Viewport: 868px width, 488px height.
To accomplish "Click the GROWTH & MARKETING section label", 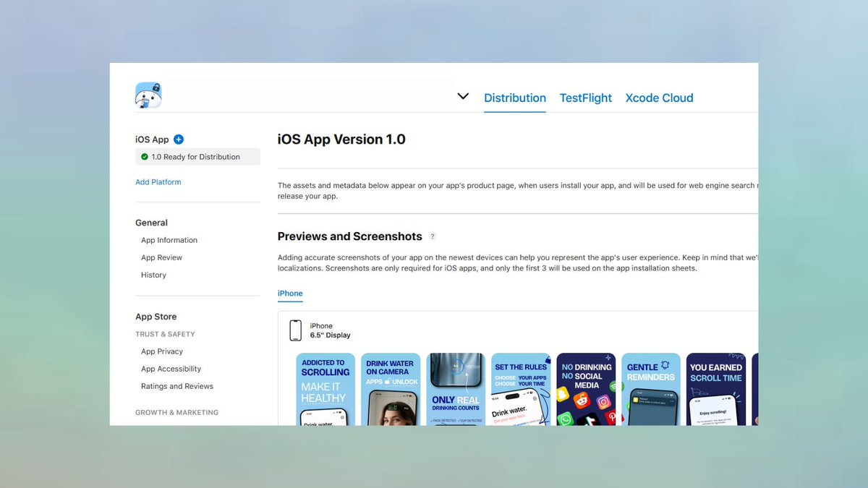I will 176,412.
